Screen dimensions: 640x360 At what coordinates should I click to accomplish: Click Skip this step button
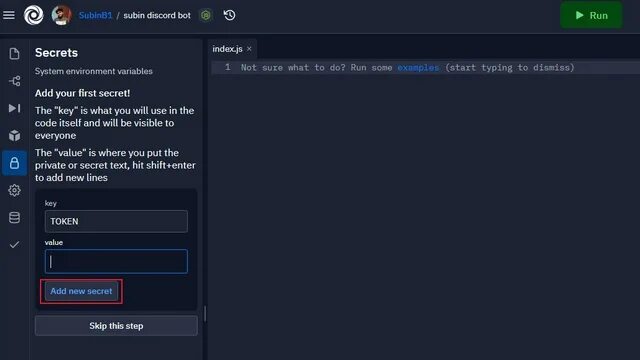[116, 326]
